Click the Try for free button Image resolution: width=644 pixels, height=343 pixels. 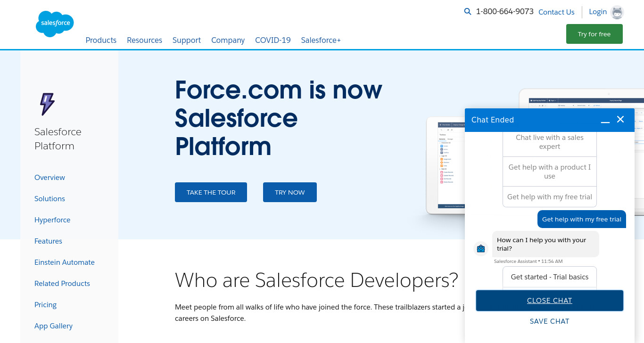[594, 34]
